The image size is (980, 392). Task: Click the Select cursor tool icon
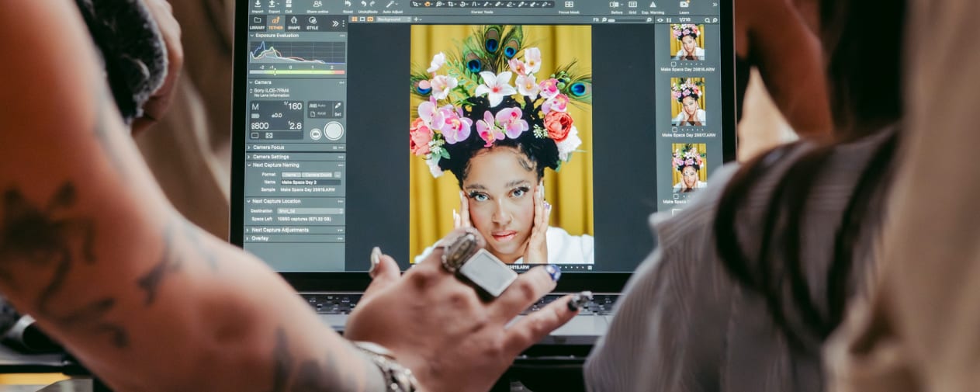coord(414,4)
